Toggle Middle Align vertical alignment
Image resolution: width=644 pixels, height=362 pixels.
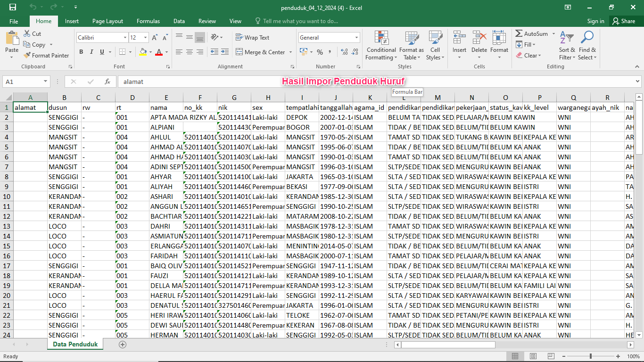190,37
